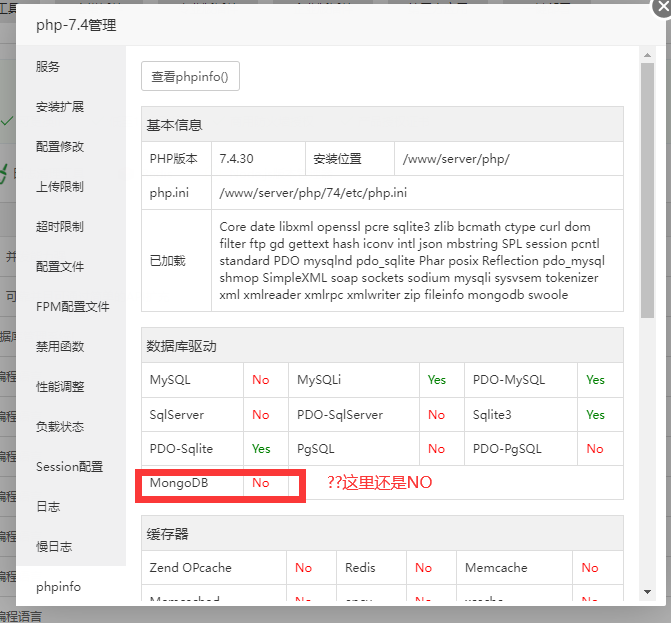Open 日志 in the sidebar
The image size is (671, 623).
(x=48, y=507)
